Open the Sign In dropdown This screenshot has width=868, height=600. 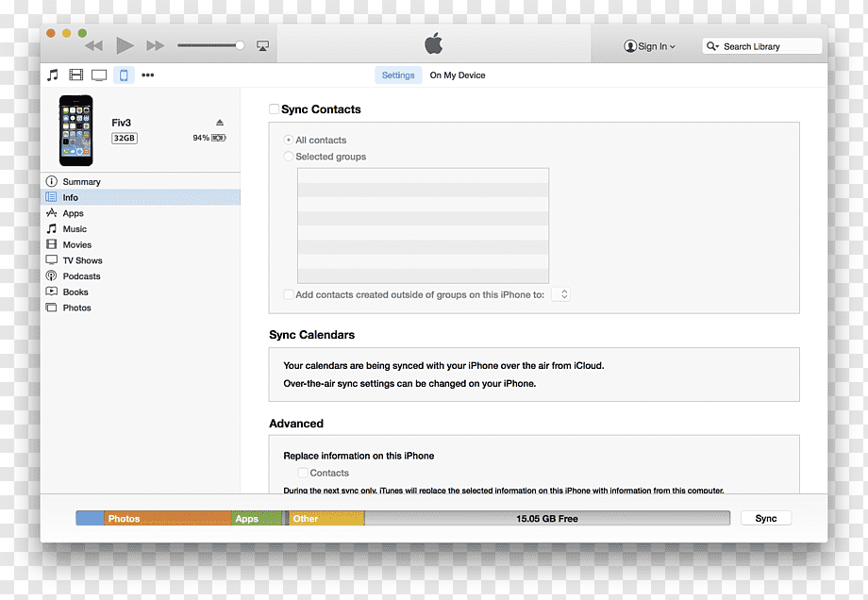tap(649, 46)
